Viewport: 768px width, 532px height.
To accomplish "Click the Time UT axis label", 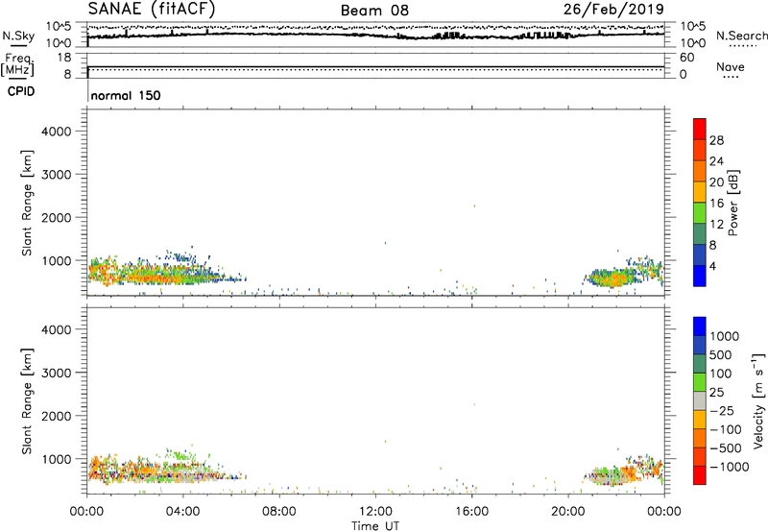I will coord(375,526).
